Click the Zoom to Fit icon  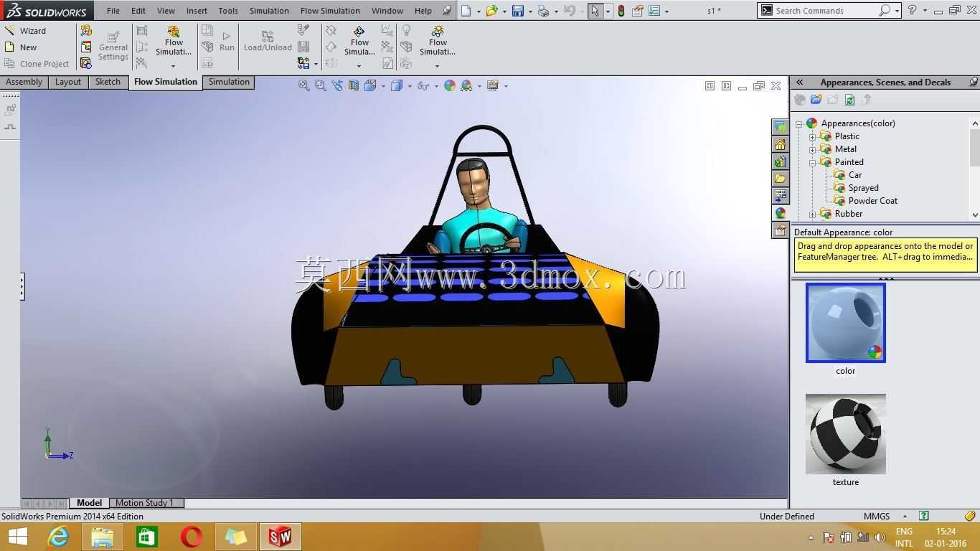click(303, 85)
